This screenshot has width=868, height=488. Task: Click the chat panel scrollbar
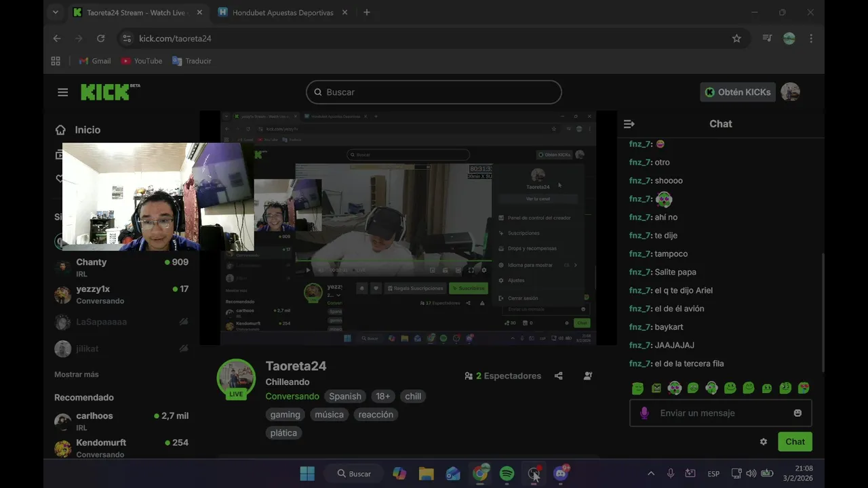tap(823, 312)
